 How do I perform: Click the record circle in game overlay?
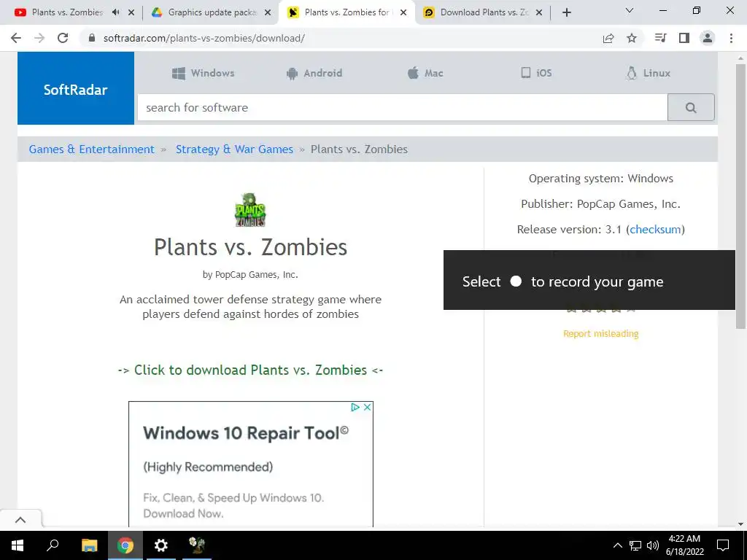tap(516, 281)
